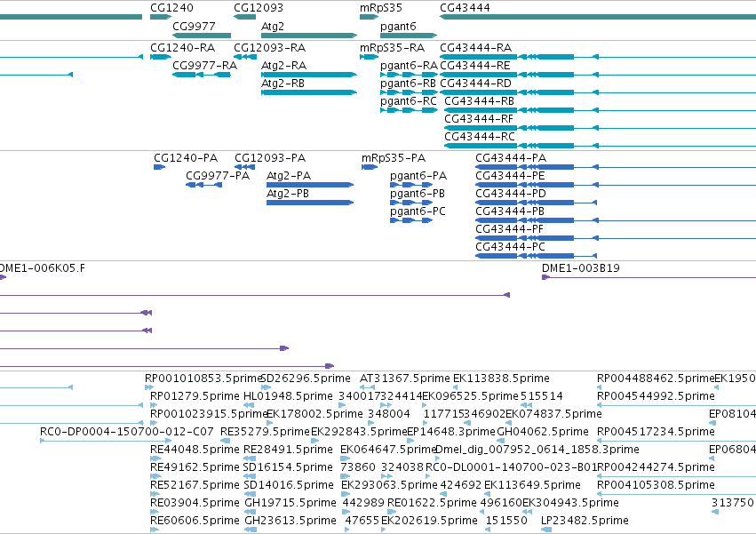Screen dimensions: 756x534
Task: Click the CG43444-PC protein label
Action: [x=510, y=248]
